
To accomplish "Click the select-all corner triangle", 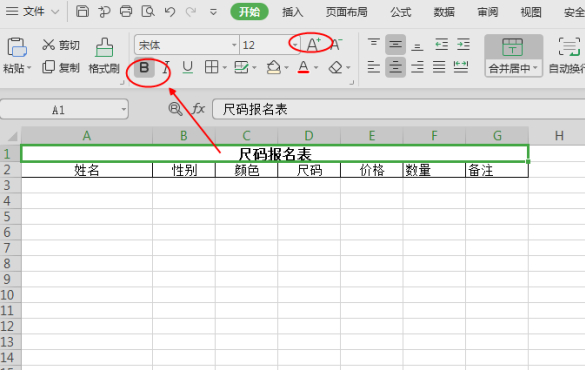I will click(12, 136).
